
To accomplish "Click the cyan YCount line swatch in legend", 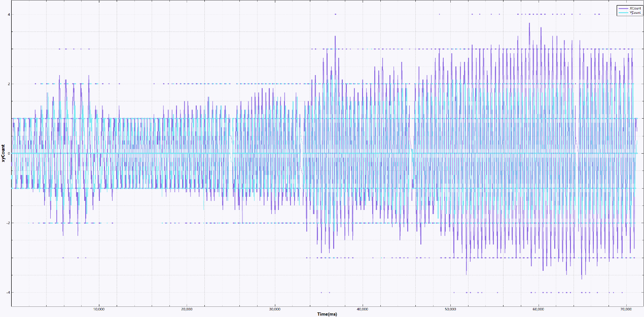I will point(623,13).
